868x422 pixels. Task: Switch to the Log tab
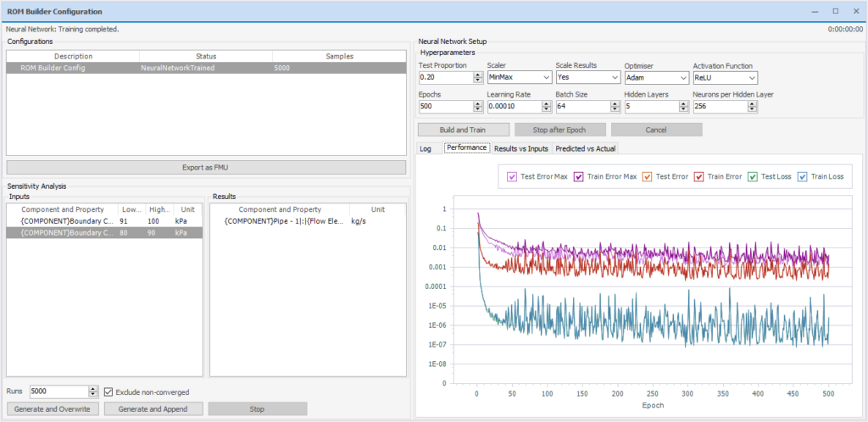[x=426, y=148]
